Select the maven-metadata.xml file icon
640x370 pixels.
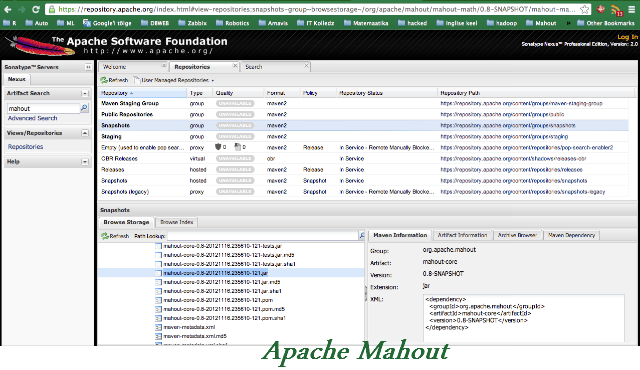(158, 327)
